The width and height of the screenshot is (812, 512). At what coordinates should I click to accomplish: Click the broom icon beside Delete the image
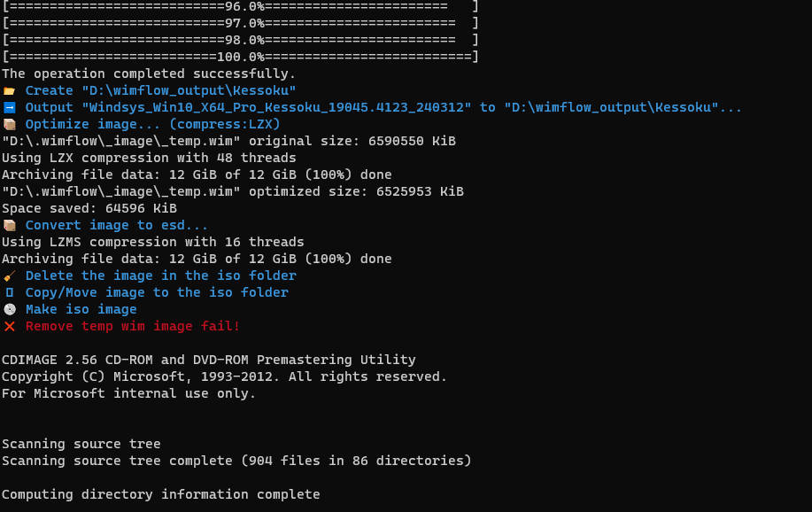(x=10, y=275)
